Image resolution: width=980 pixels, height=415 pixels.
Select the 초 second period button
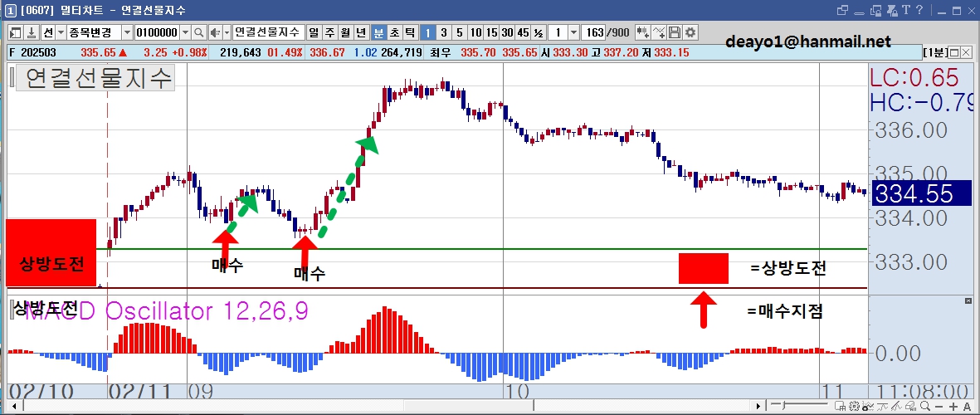pyautogui.click(x=395, y=32)
